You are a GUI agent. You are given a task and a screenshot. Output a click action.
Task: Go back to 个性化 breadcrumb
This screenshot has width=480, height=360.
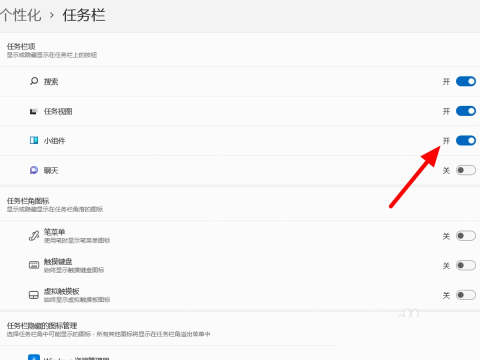point(21,15)
